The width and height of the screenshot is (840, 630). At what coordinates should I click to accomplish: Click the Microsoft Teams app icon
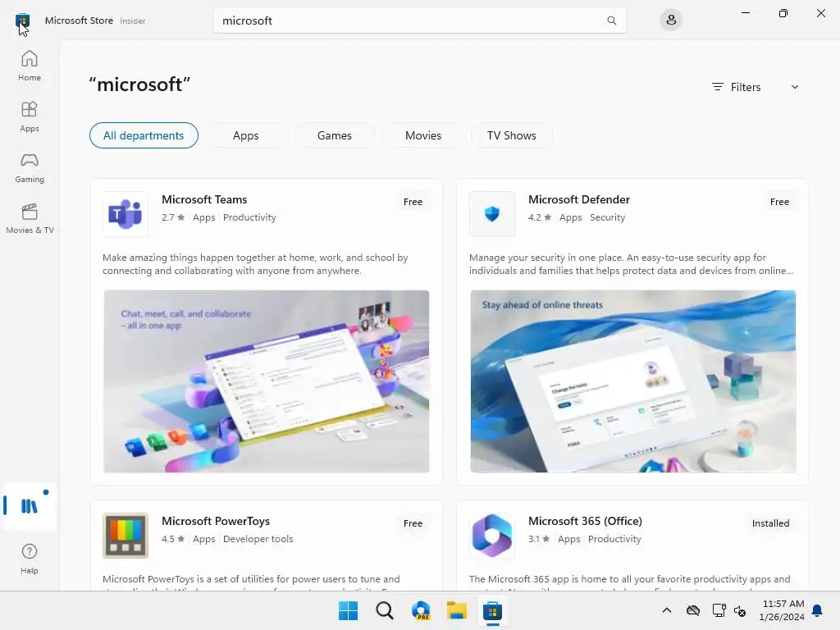[126, 214]
